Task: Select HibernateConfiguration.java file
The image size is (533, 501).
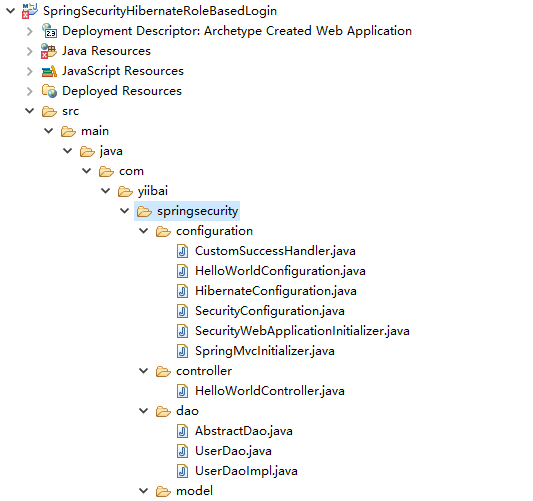Action: (276, 291)
